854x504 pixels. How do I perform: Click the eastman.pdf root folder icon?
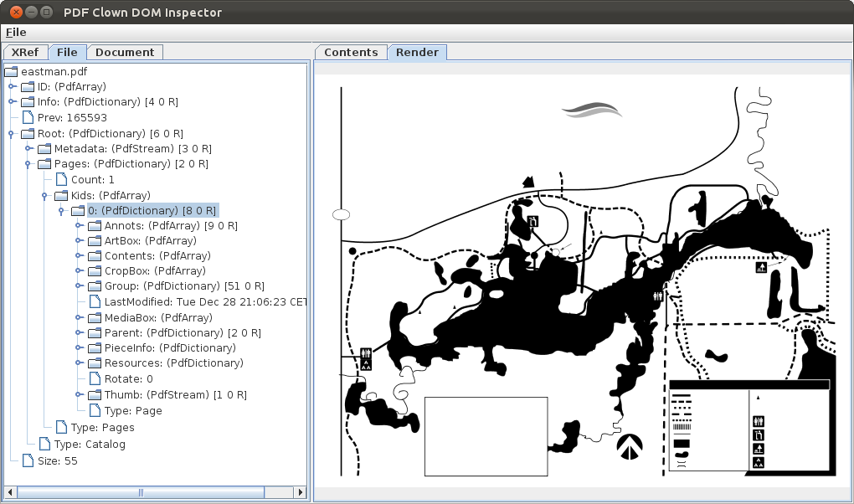tap(11, 71)
